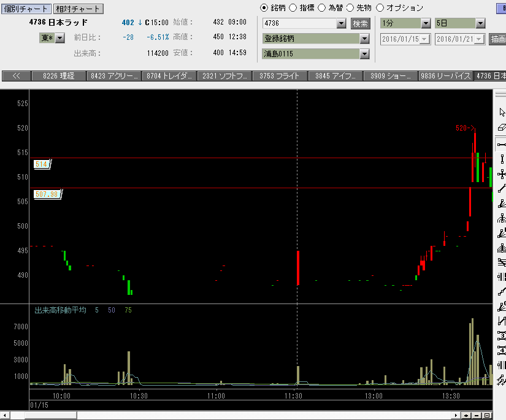Switch to the 2321 ソフトフ tab
The image size is (506, 420).
224,76
